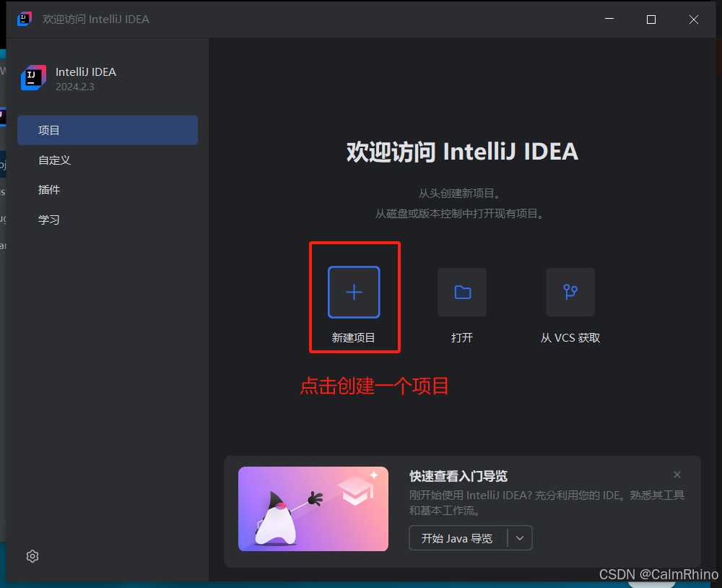Click the New Project plus icon

[x=354, y=292]
